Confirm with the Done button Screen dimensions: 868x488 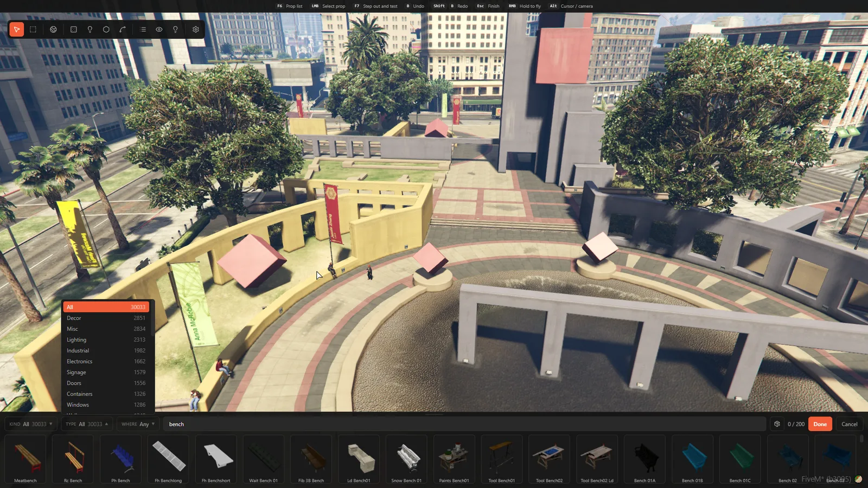click(x=820, y=424)
